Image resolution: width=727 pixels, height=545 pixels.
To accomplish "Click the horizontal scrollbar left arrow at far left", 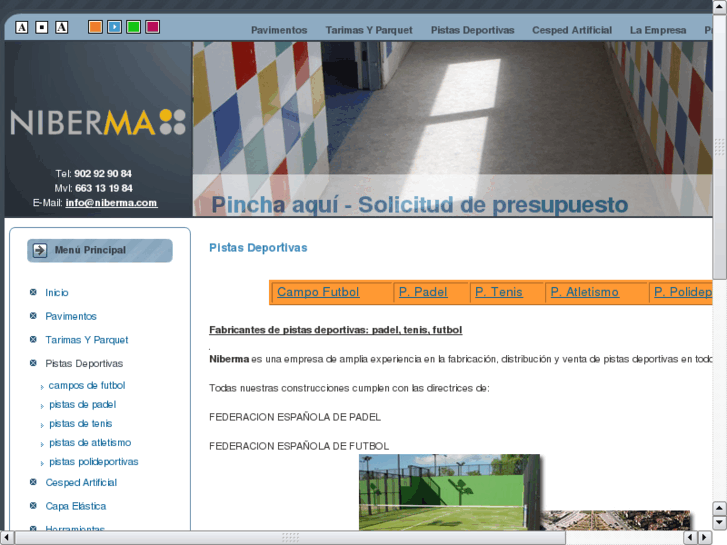I will pos(6,538).
